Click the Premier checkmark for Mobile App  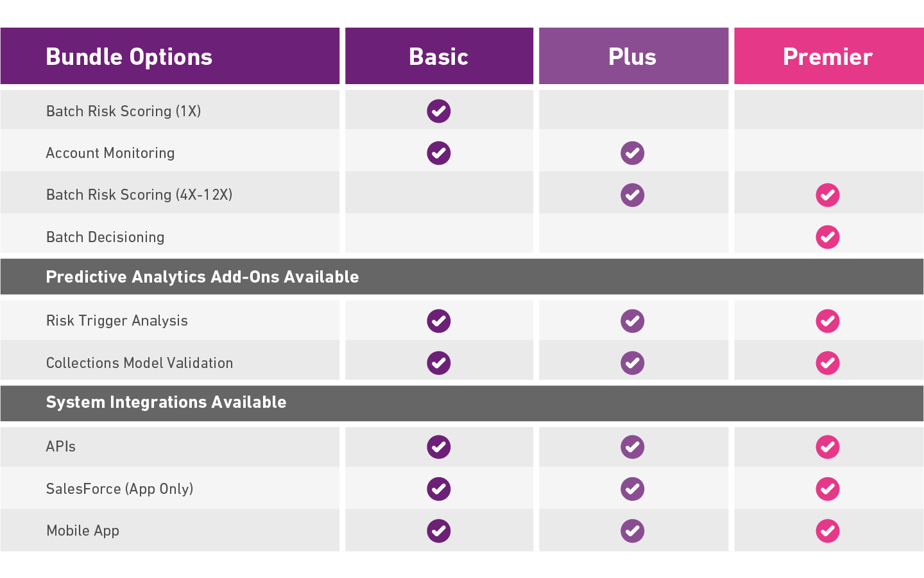[x=827, y=530]
